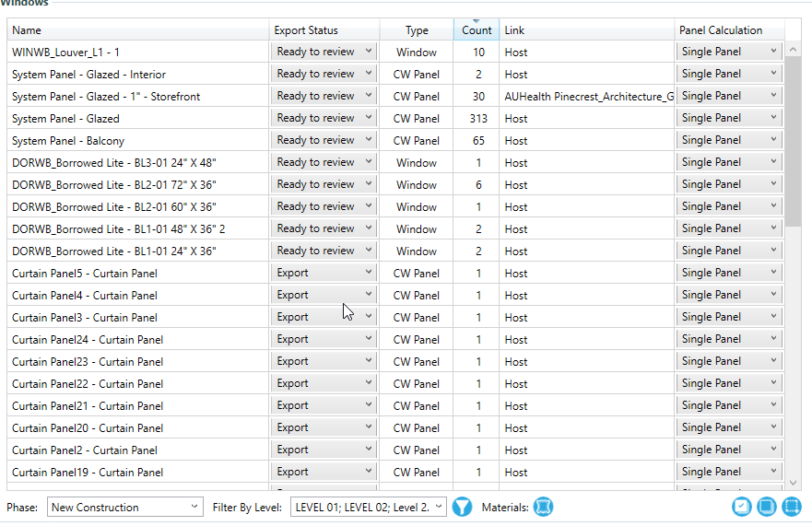812x526 pixels.
Task: Sort by the Name column header
Action: point(138,30)
